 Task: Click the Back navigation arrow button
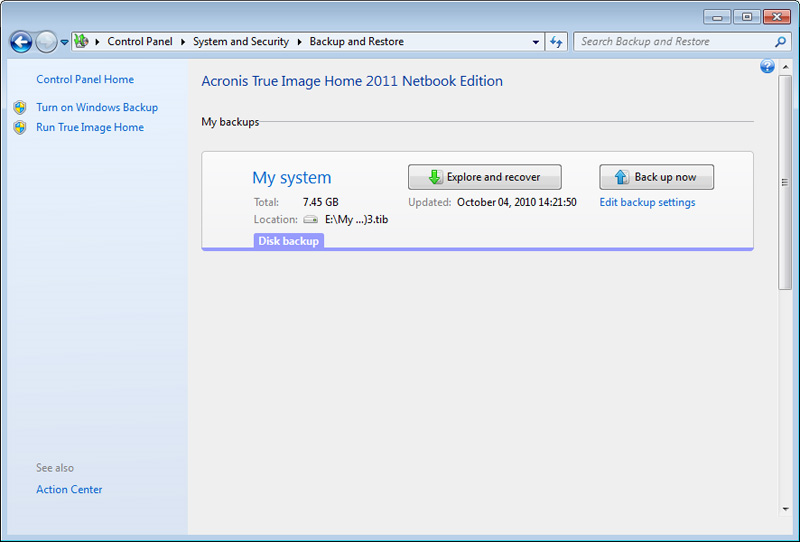(x=21, y=42)
